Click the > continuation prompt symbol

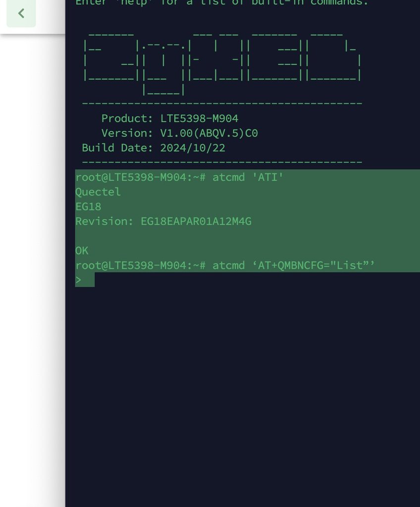pyautogui.click(x=78, y=280)
